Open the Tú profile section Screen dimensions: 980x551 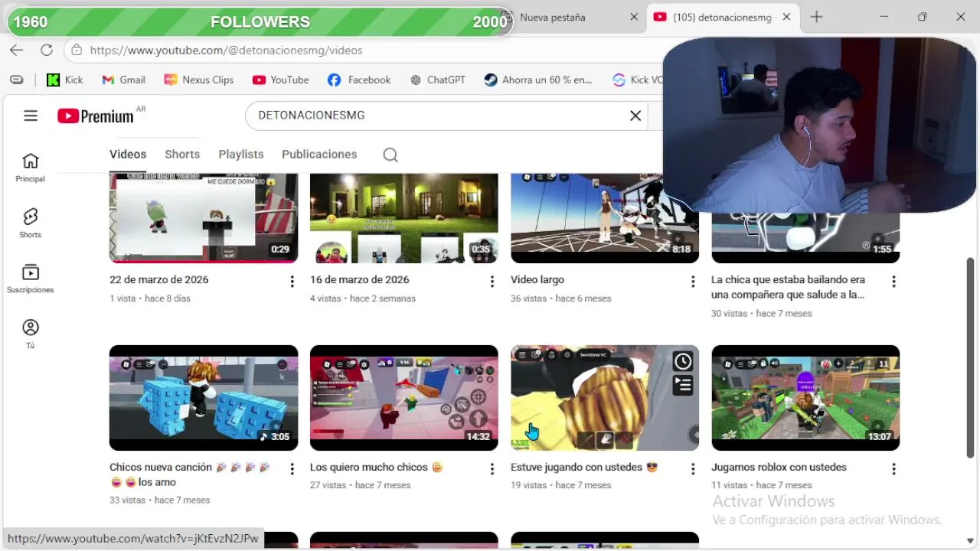point(31,334)
